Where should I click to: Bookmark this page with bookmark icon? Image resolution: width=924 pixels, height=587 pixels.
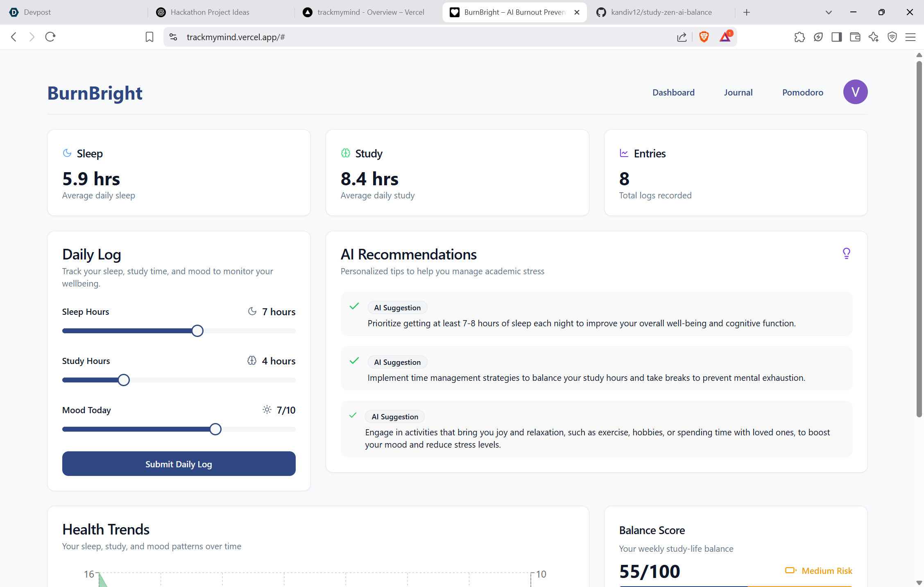coord(149,37)
